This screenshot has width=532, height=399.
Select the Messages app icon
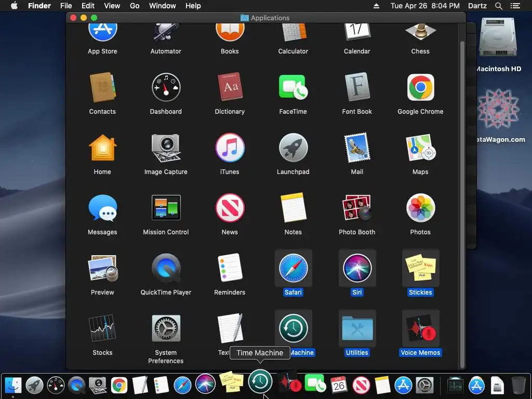102,208
